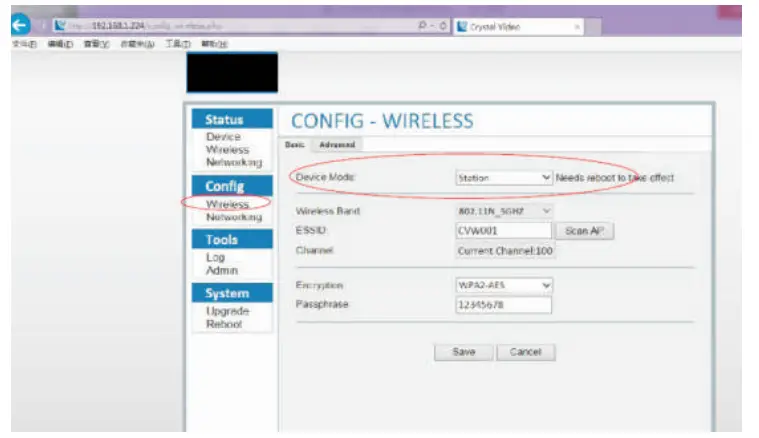Open the Upgrade page
The height and width of the screenshot is (438, 759).
pos(228,311)
